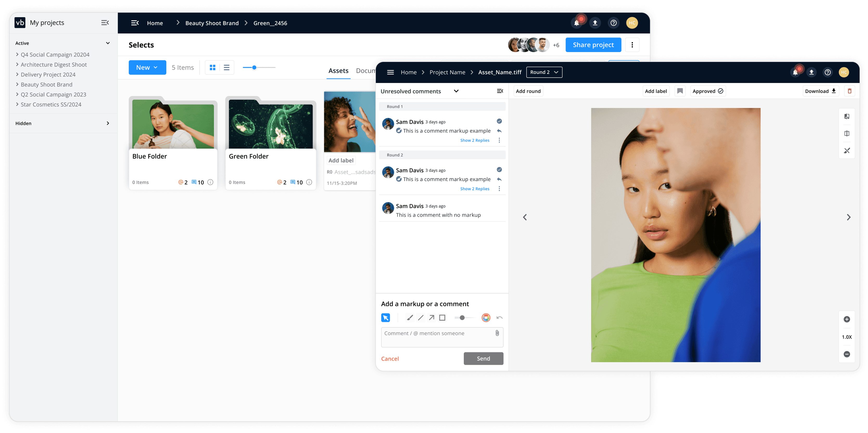Open the Round 2 dropdown
This screenshot has width=868, height=433.
[x=544, y=72]
